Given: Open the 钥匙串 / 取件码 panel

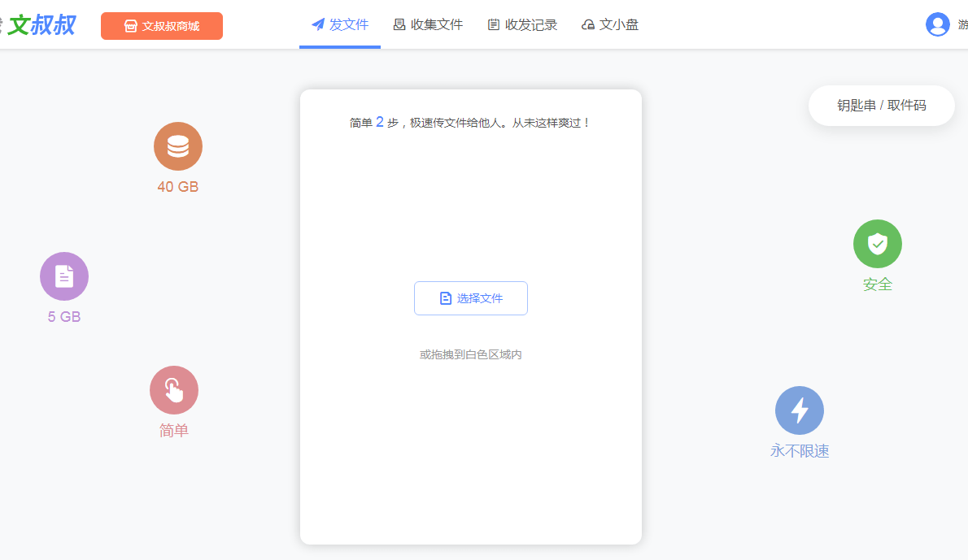Looking at the screenshot, I should coord(881,105).
